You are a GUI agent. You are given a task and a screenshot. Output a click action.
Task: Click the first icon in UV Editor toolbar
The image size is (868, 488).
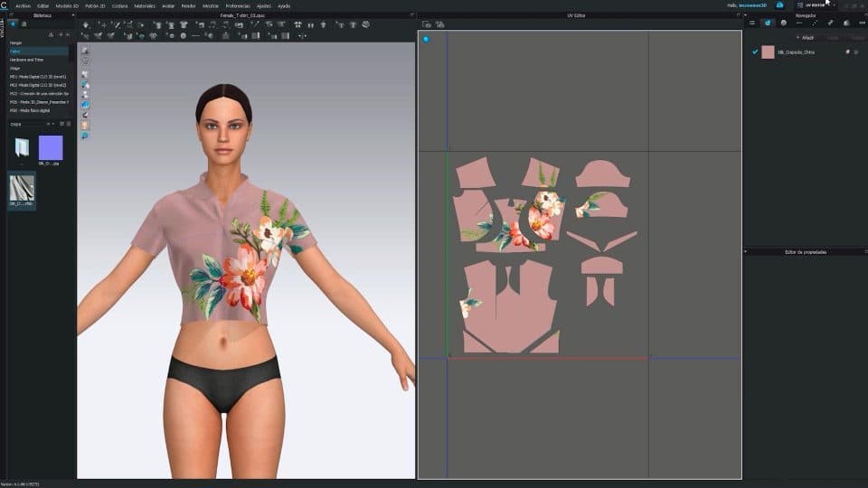pyautogui.click(x=426, y=24)
